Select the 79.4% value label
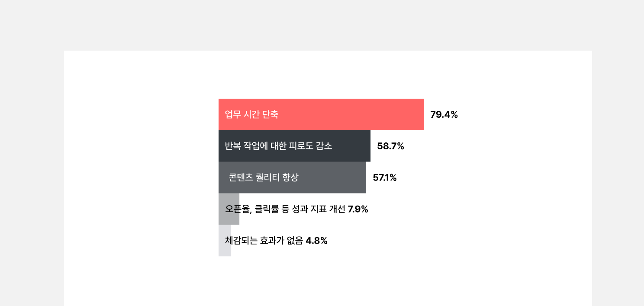The image size is (644, 306). pos(444,115)
